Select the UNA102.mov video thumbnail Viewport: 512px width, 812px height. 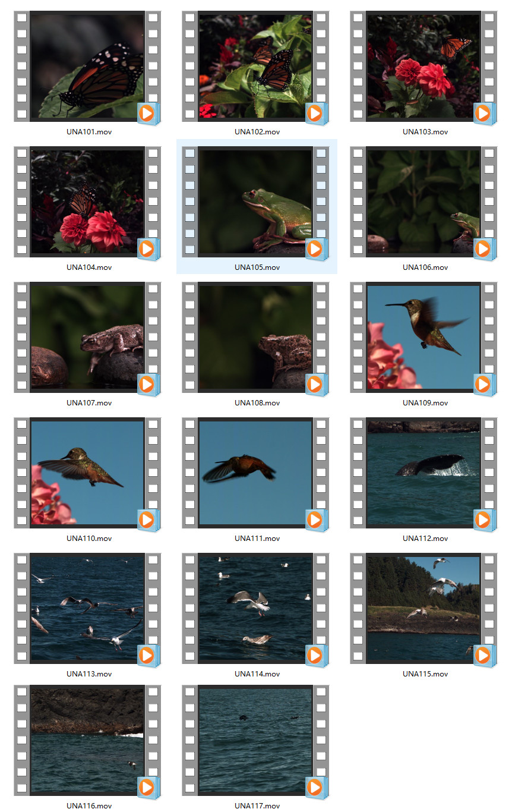(255, 66)
